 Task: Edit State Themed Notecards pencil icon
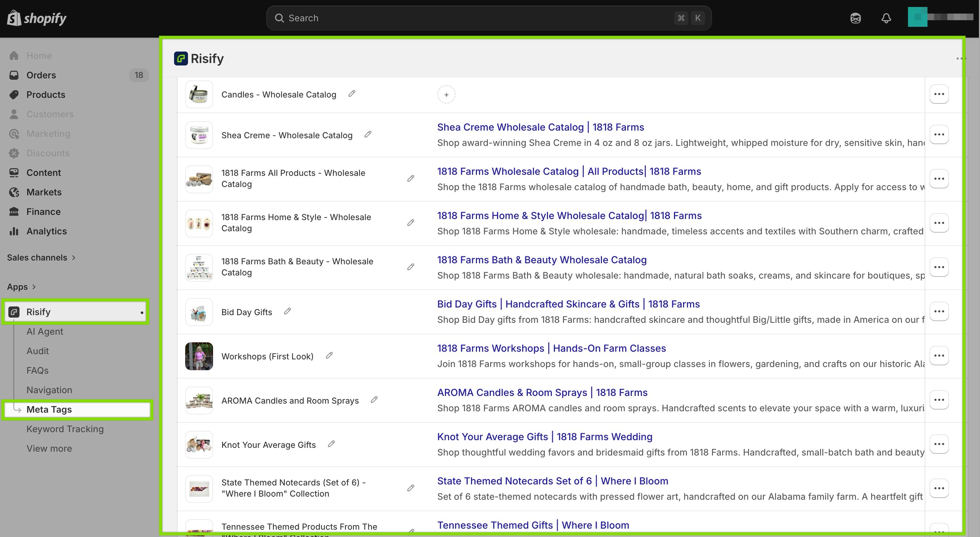click(x=410, y=488)
